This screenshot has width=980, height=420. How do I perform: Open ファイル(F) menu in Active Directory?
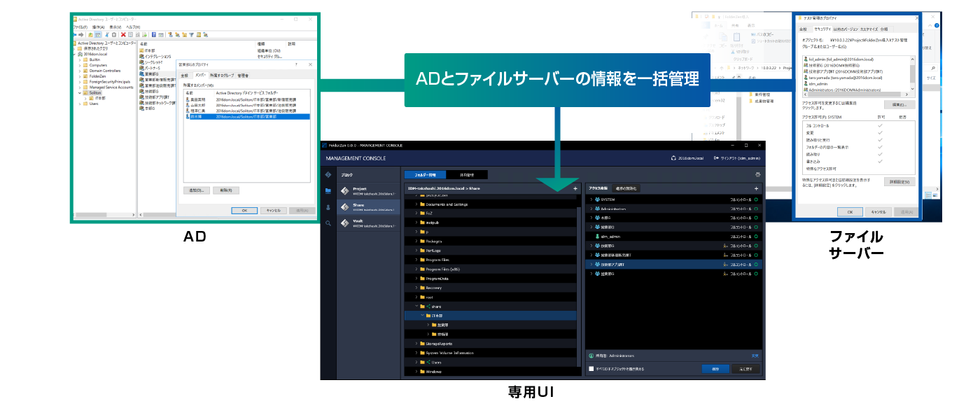pos(80,27)
